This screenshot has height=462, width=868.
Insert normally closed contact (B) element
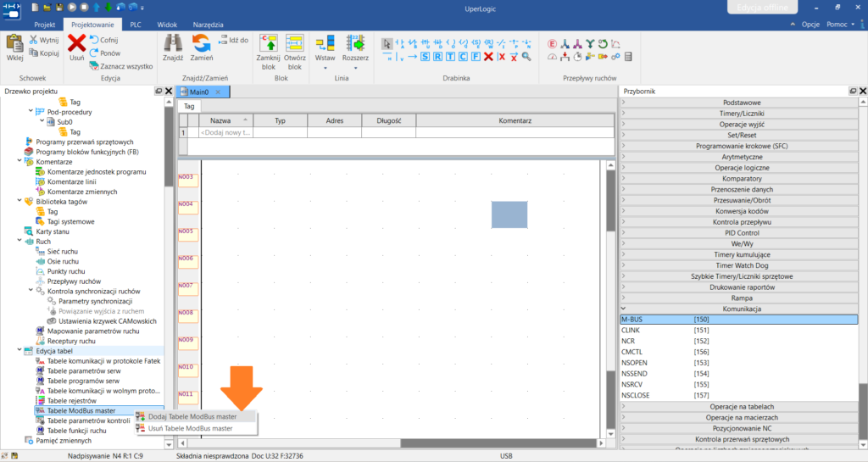(413, 44)
